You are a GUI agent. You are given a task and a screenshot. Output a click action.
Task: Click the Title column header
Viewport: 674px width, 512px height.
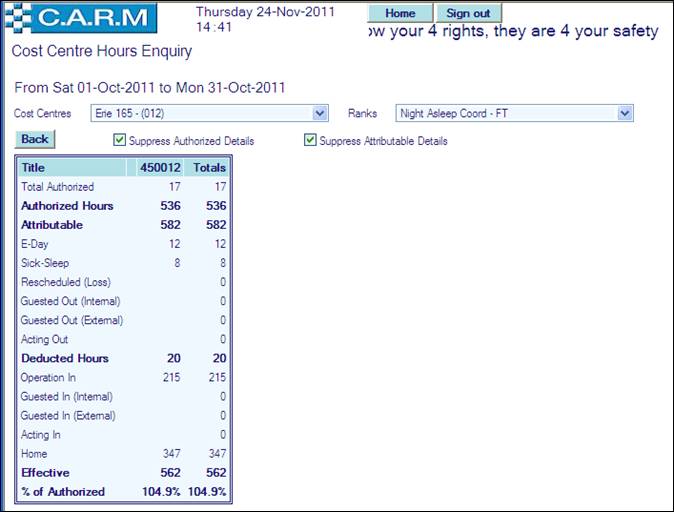click(34, 168)
